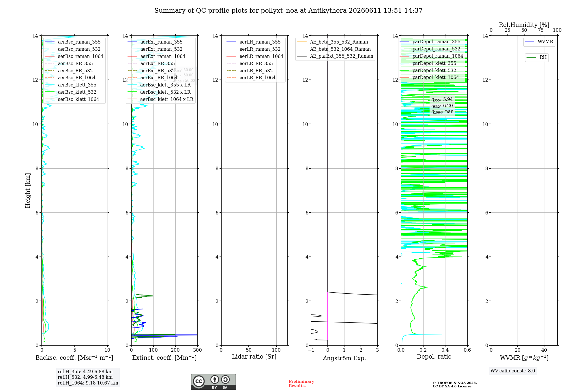Pick the aerLR_raman_1064 legend entry

(x=255, y=56)
